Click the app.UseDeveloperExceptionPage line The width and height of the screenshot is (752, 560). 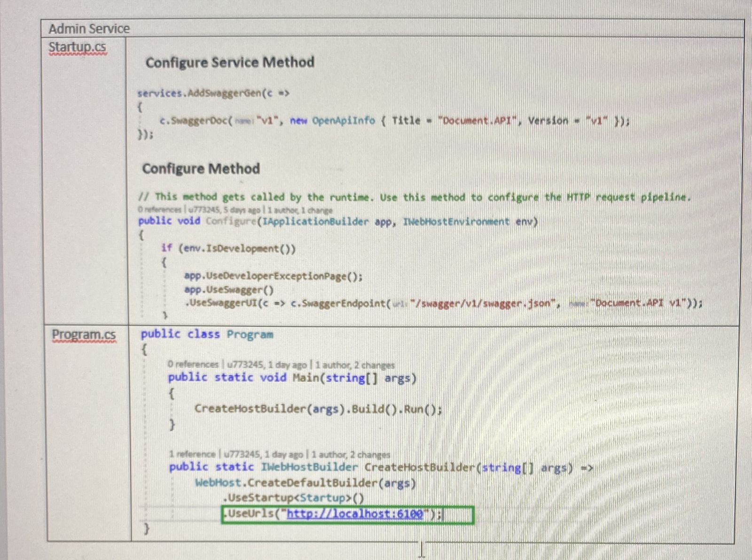[x=273, y=276]
